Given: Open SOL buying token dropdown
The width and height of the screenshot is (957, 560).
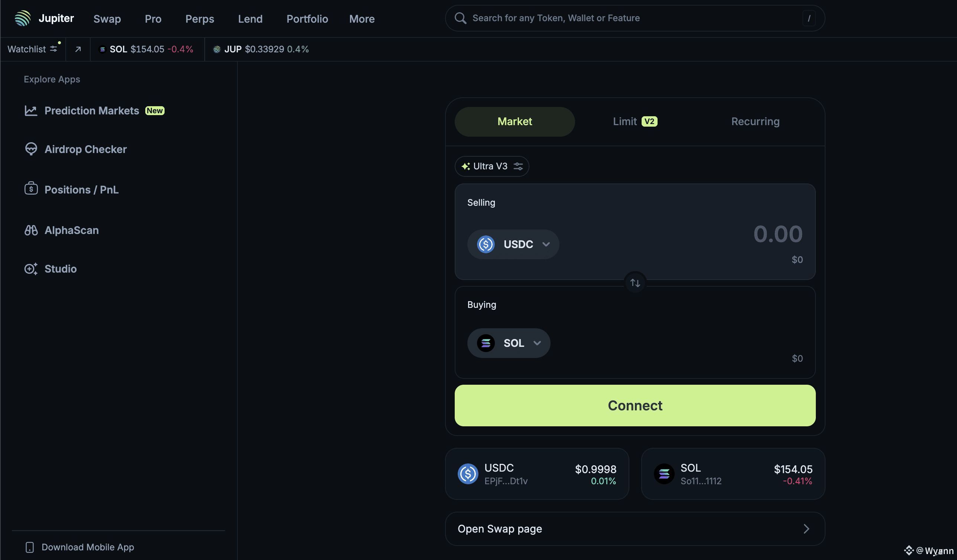Looking at the screenshot, I should (508, 343).
